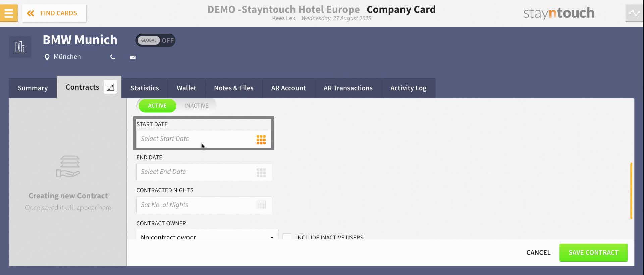Click the 'Creating new Contract' placeholder text
Image resolution: width=644 pixels, height=275 pixels.
click(68, 196)
